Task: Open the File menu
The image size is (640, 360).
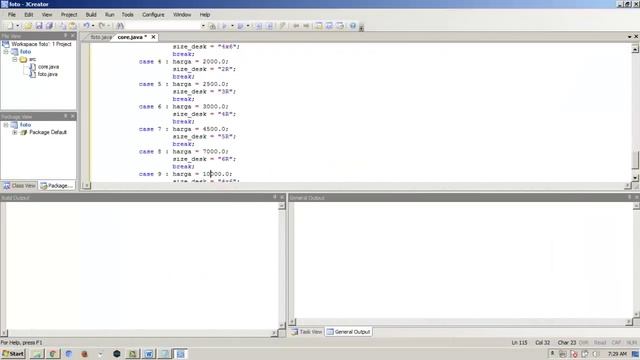Action: pyautogui.click(x=12, y=15)
